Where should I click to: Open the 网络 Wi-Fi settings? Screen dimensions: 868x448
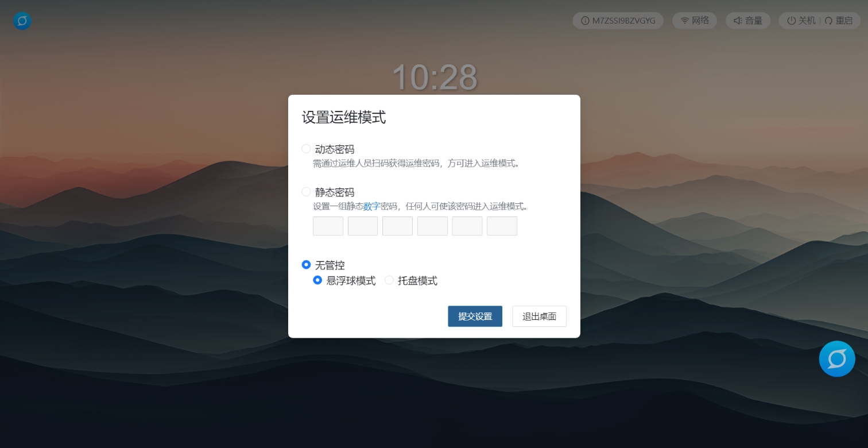pyautogui.click(x=695, y=21)
